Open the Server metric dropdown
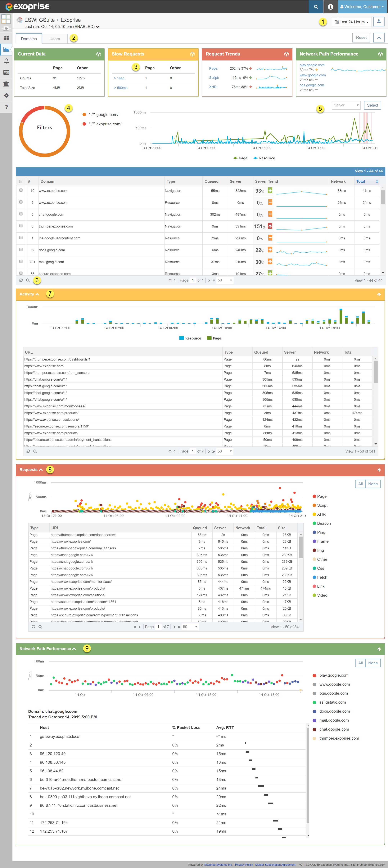 [346, 105]
